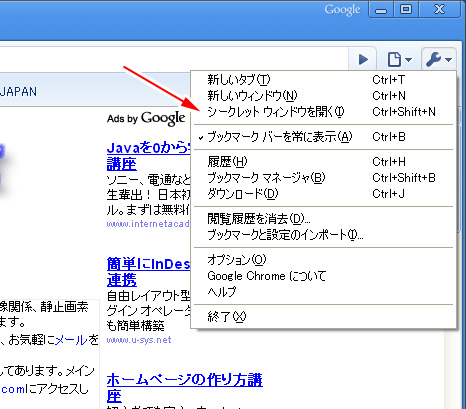Click the www.internetacad URL link
This screenshot has height=409, width=466.
point(148,223)
